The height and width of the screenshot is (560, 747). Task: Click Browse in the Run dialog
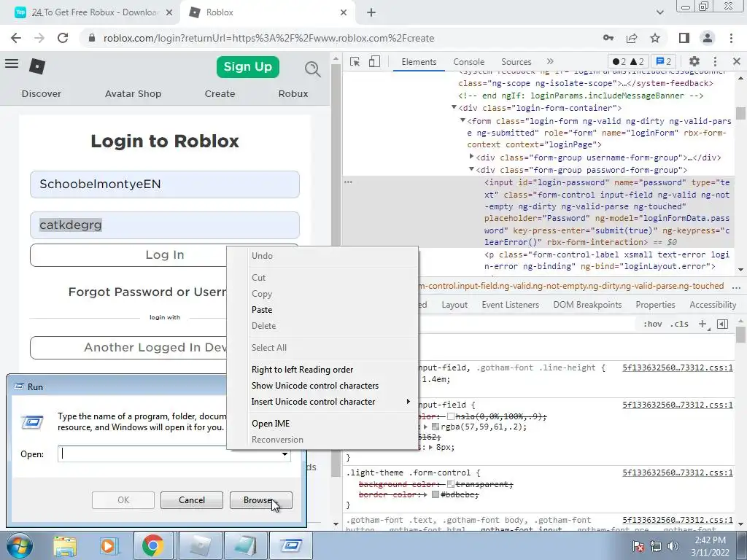pyautogui.click(x=260, y=500)
